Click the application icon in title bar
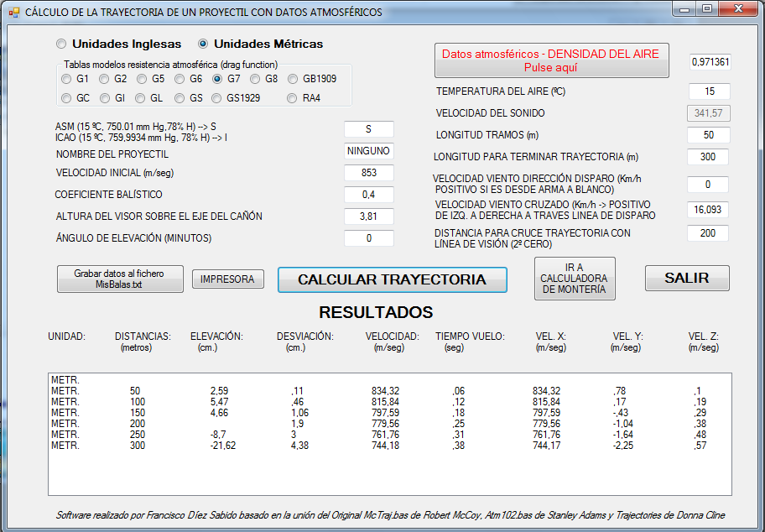The height and width of the screenshot is (532, 765). (13, 13)
